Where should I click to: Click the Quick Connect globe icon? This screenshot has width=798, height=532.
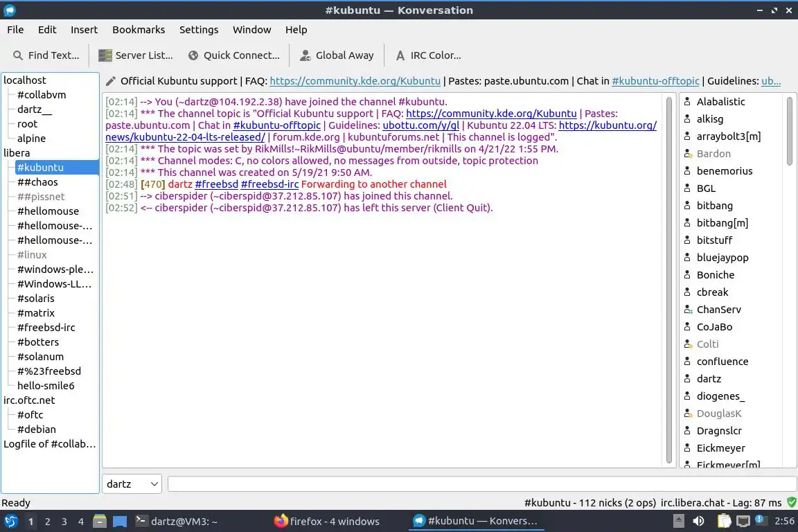[x=193, y=55]
